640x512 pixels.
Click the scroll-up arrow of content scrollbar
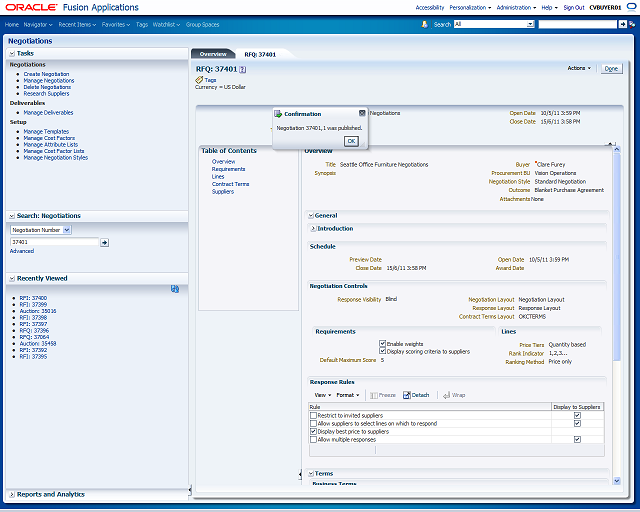point(617,150)
